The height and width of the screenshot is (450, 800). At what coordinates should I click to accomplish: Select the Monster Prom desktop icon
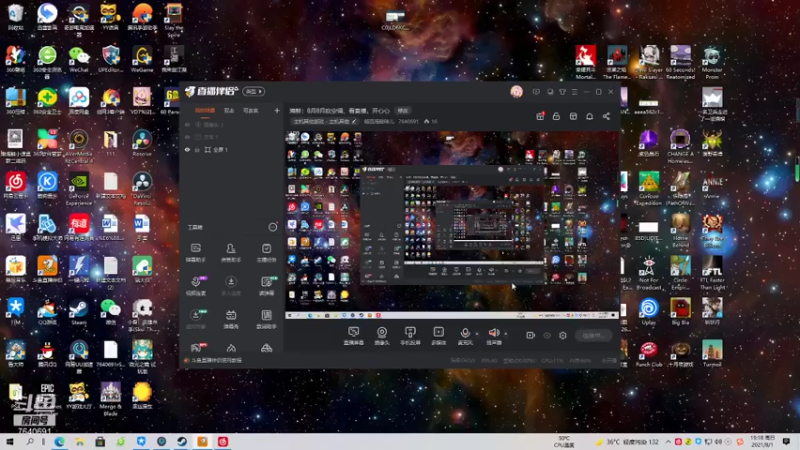click(x=712, y=63)
